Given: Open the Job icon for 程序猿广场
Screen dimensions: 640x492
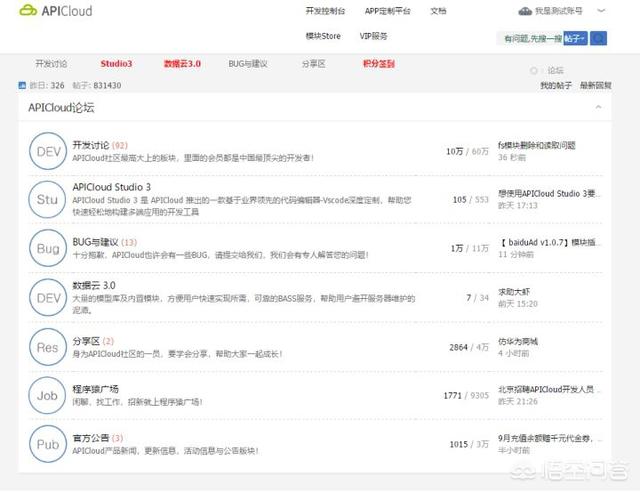Looking at the screenshot, I should click(x=48, y=394).
